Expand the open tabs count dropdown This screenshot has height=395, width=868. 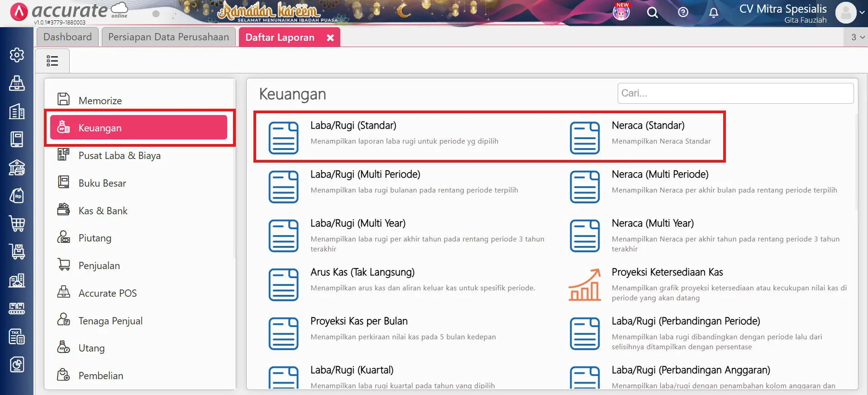(858, 37)
